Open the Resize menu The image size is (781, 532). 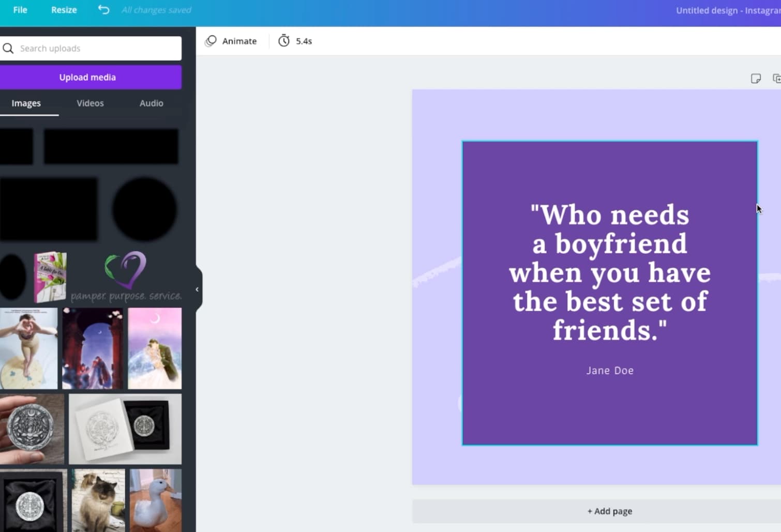click(x=64, y=9)
